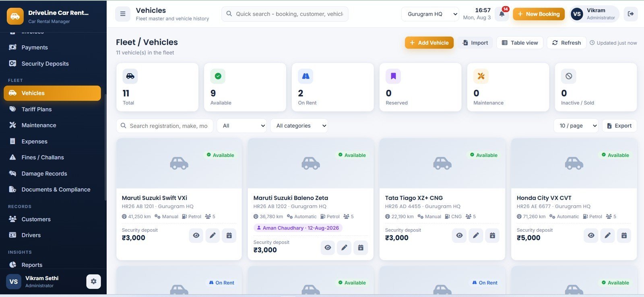Open calendar icon on Tata Tiago card
This screenshot has width=644, height=297.
point(492,235)
